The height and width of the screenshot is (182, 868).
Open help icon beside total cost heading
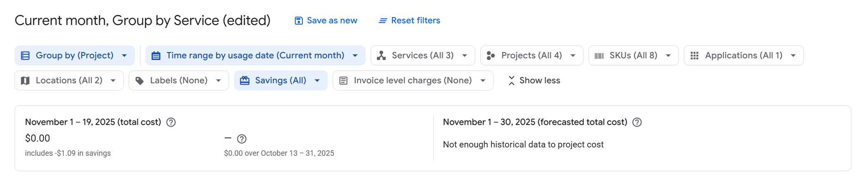(171, 122)
